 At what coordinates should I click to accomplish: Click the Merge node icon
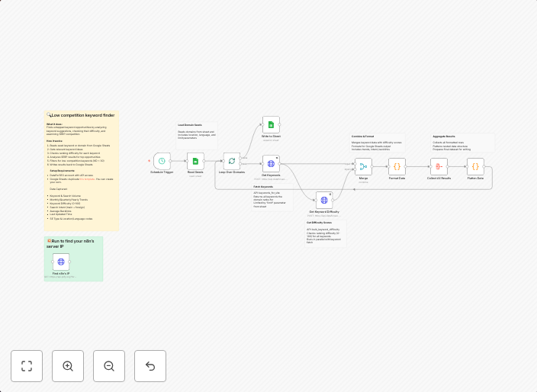click(x=363, y=166)
